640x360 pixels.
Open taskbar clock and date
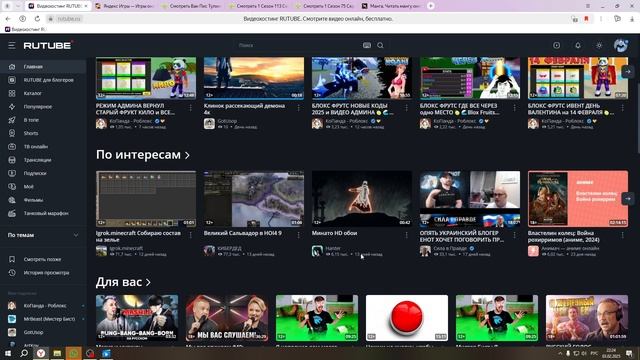click(x=611, y=353)
